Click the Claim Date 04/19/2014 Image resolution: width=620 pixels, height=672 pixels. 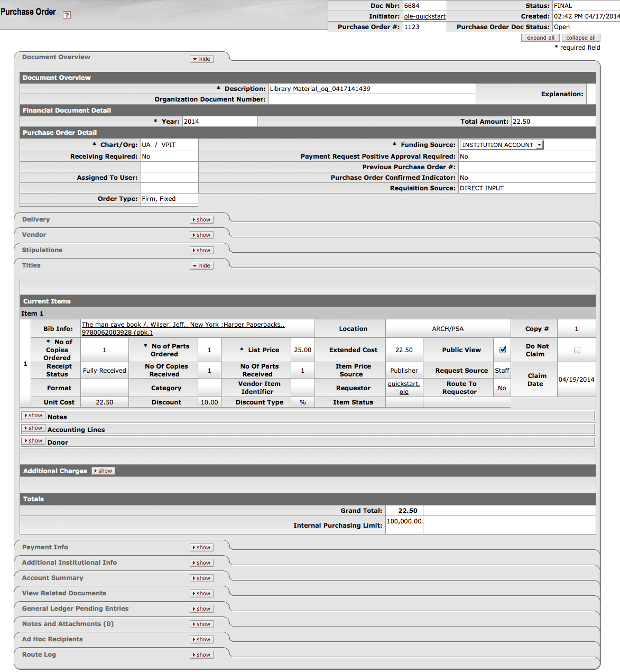576,380
